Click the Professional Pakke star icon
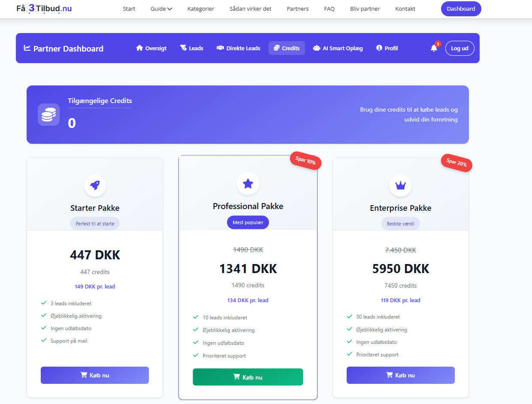The width and height of the screenshot is (532, 404). coord(248,184)
